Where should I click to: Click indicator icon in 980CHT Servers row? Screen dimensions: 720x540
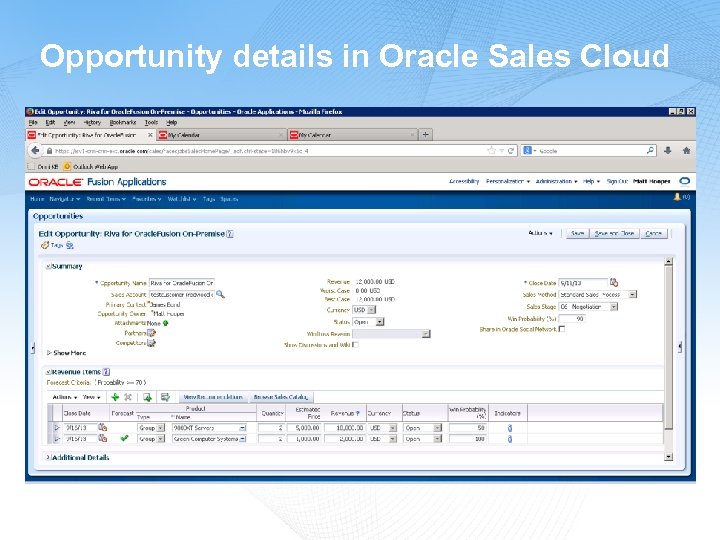pos(510,428)
